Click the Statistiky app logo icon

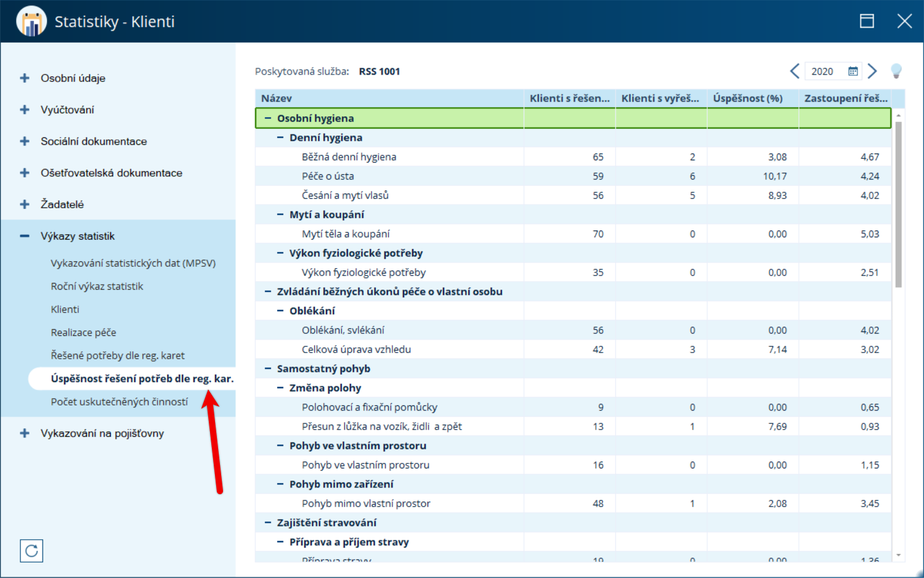(31, 22)
